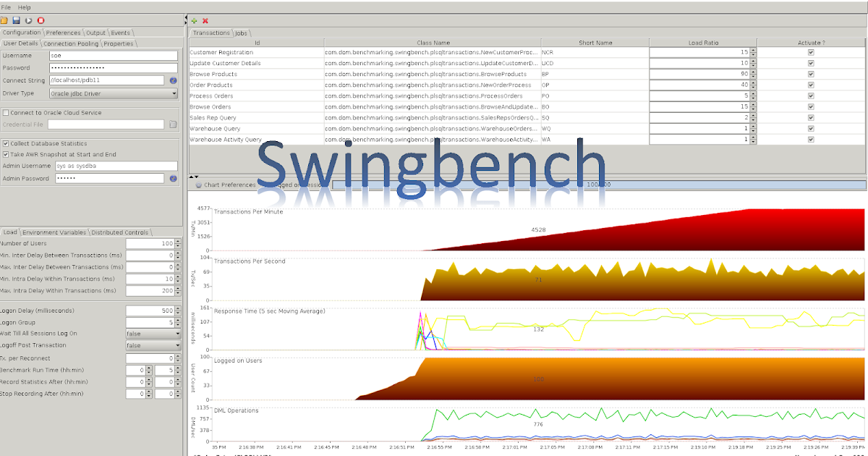The image size is (868, 456).
Task: Enable Connect to Oracle Cloud Service
Action: [x=5, y=112]
